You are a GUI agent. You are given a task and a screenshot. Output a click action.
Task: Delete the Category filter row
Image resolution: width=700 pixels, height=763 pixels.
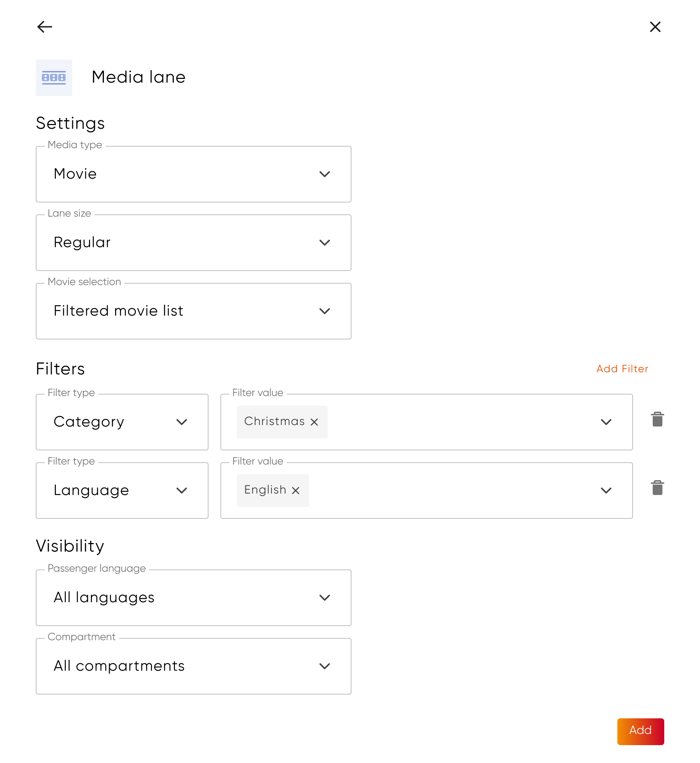[657, 419]
